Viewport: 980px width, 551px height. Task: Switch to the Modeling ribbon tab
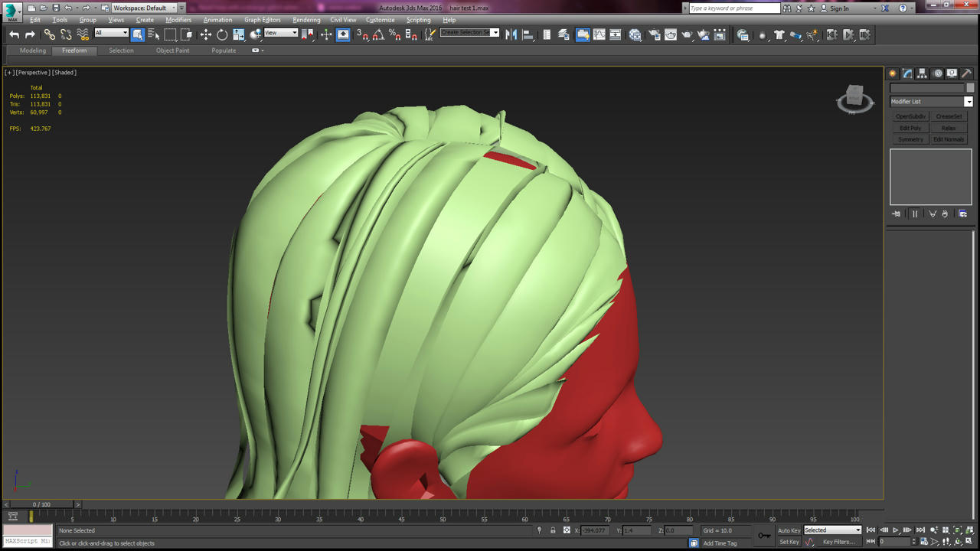(x=33, y=51)
